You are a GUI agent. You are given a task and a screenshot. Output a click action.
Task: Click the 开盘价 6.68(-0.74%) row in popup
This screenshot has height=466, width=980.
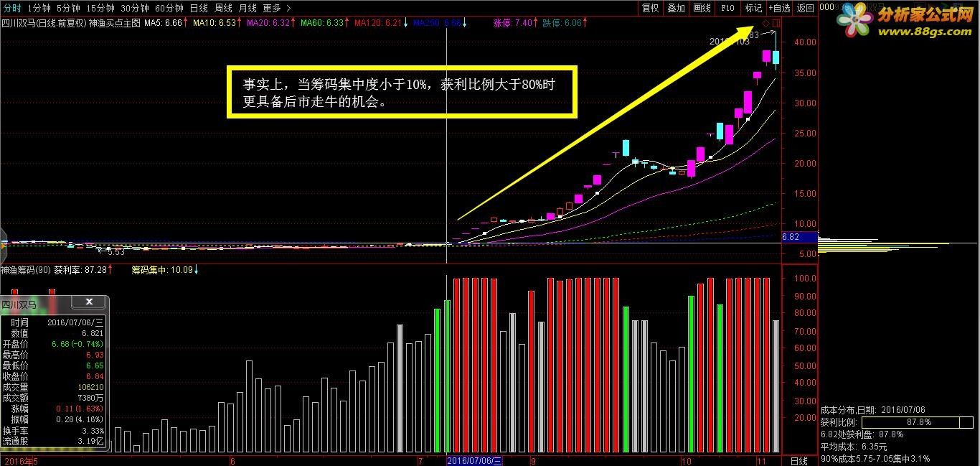pyautogui.click(x=53, y=344)
